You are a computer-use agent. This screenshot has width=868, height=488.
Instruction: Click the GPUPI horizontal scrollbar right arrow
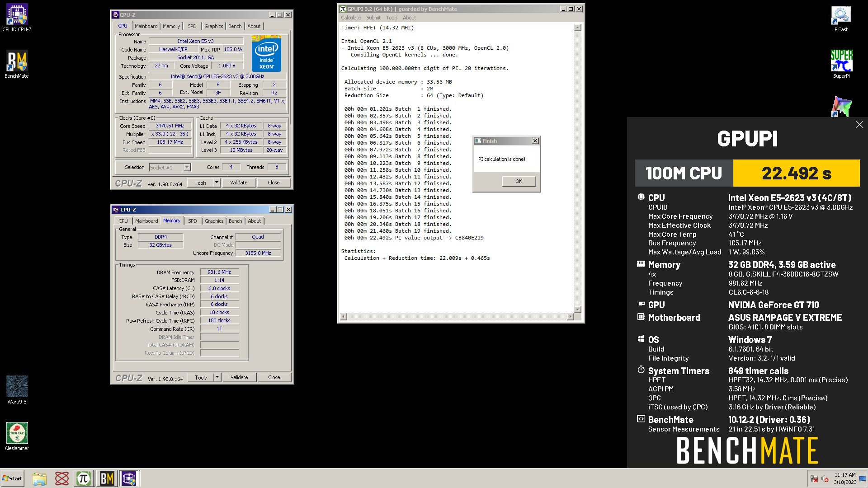point(570,317)
